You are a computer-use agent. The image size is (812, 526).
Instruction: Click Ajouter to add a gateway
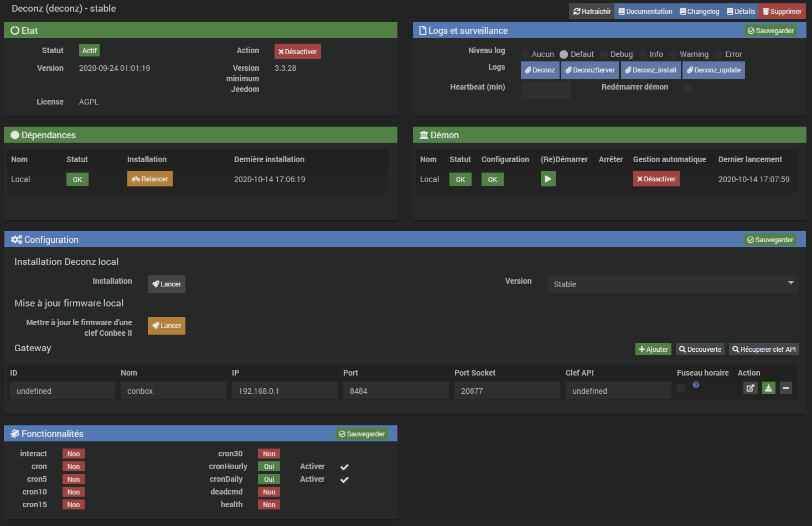[653, 350]
